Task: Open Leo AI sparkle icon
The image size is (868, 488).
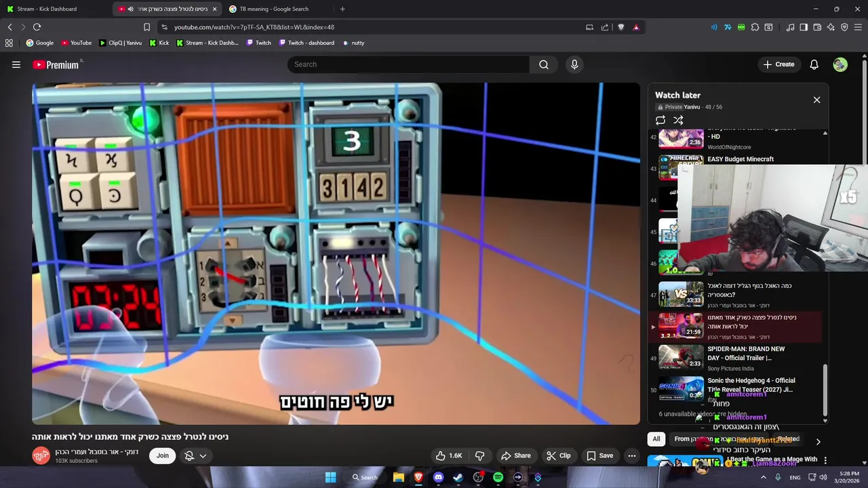Action: tap(831, 27)
